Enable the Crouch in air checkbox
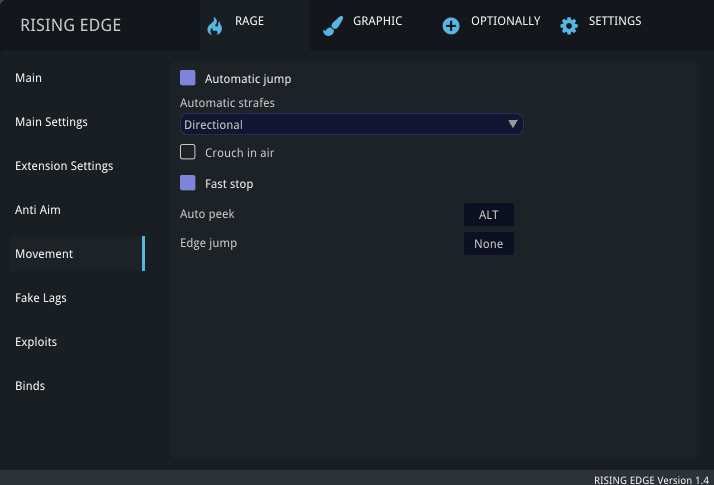 pos(188,152)
